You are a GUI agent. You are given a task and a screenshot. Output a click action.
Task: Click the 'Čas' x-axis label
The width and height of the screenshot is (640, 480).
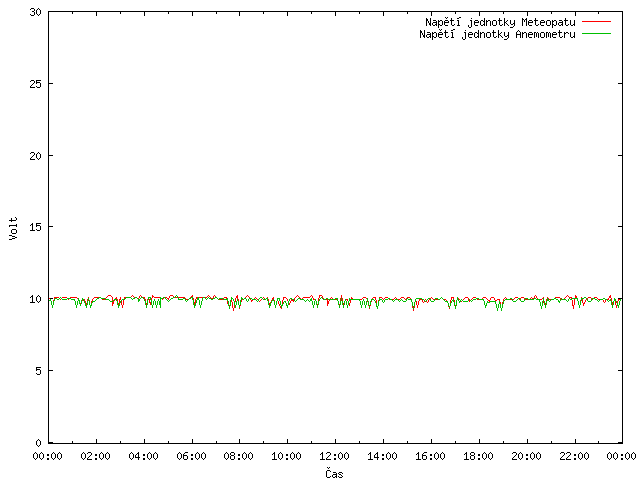click(334, 473)
